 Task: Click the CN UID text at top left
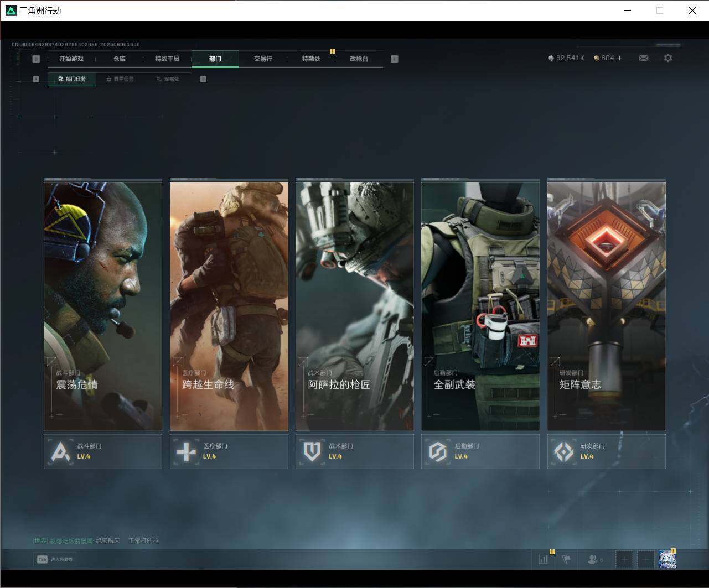pos(76,44)
